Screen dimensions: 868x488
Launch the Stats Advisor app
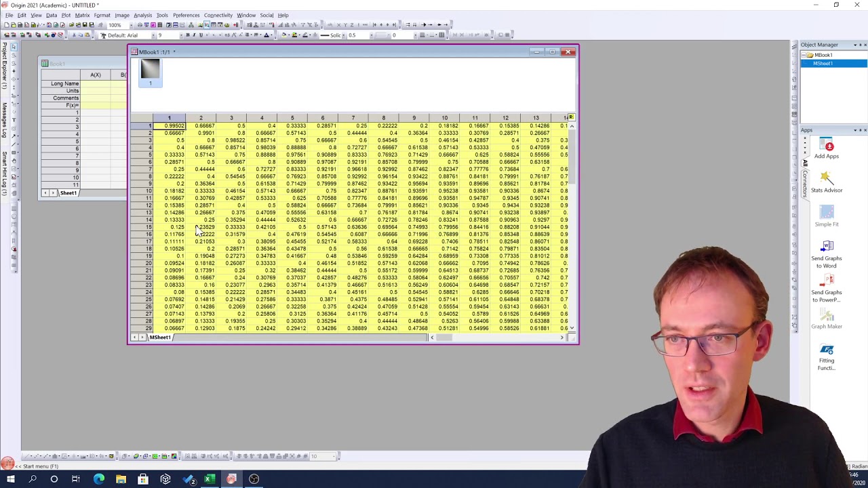click(x=827, y=182)
